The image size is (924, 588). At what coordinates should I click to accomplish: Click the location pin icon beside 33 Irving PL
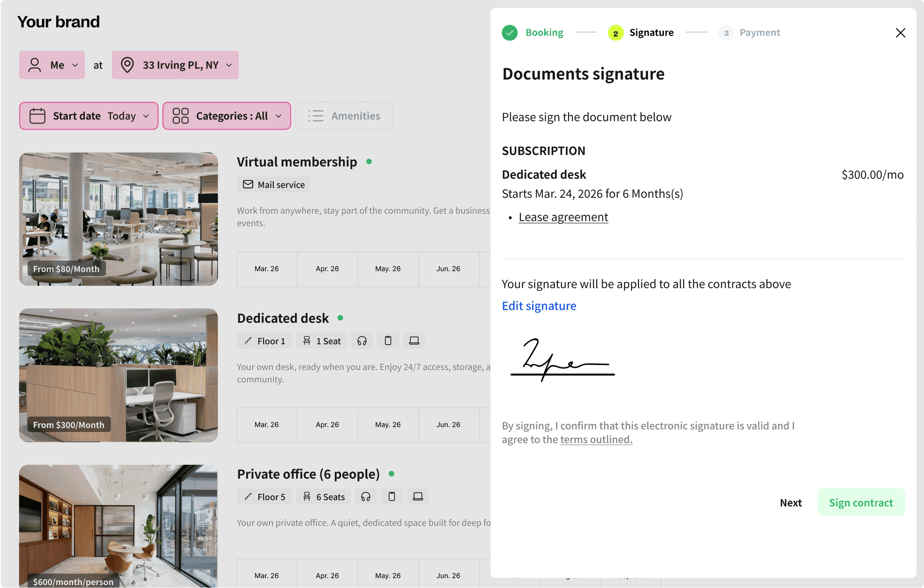[128, 65]
